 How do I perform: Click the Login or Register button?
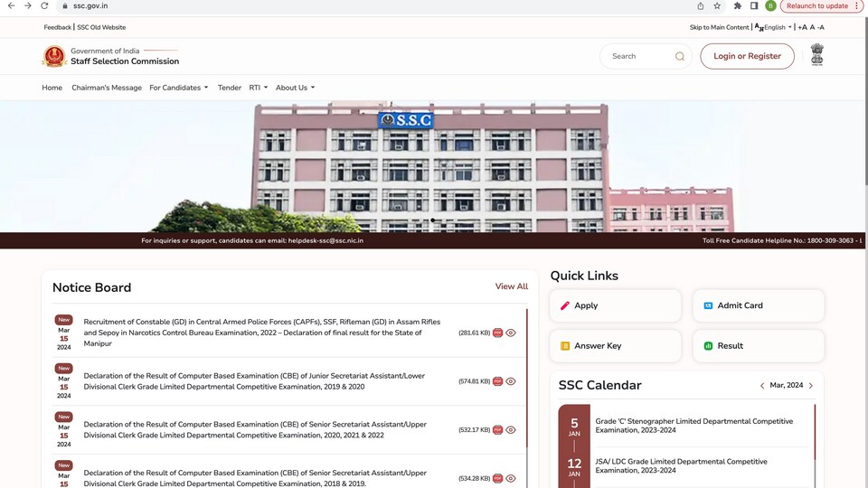pyautogui.click(x=747, y=56)
